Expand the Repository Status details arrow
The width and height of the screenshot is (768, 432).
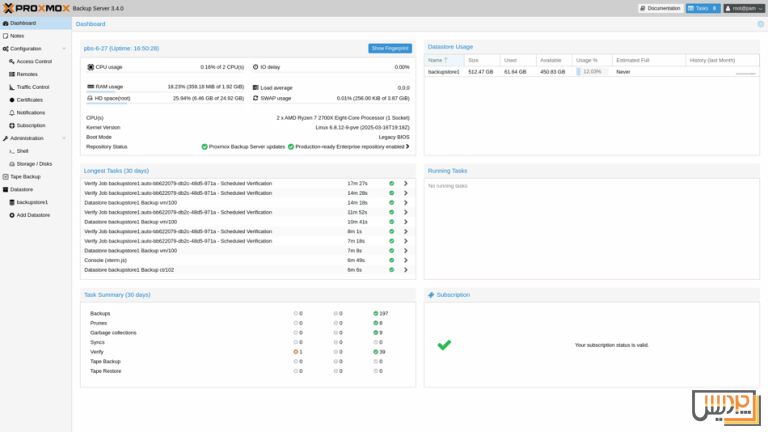pos(408,146)
